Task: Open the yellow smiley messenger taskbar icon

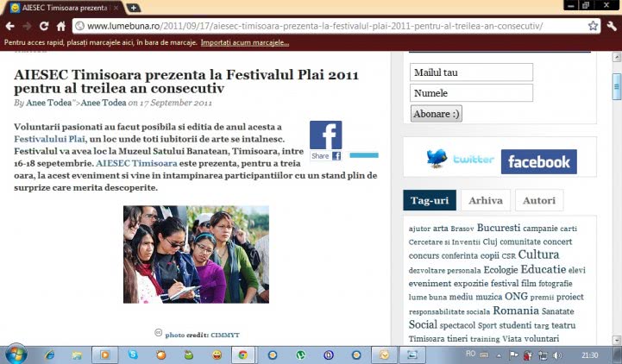Action: [217, 355]
